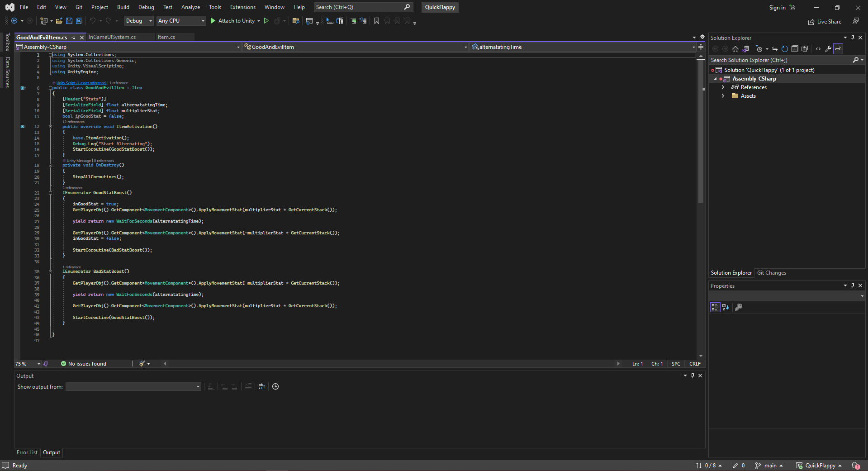Open the Toolbox side tab
This screenshot has width=868, height=471.
(7, 42)
